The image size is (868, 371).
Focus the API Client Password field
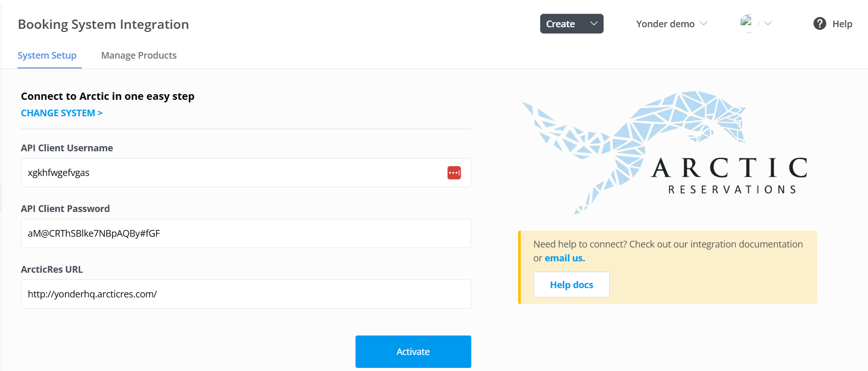pyautogui.click(x=246, y=234)
